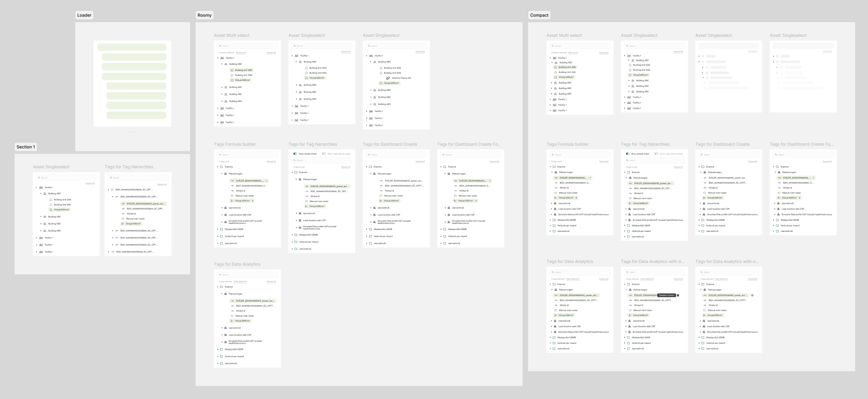
Task: Collapse Piekvermogen in Compact Tags Formula builder
Action: [x=552, y=172]
